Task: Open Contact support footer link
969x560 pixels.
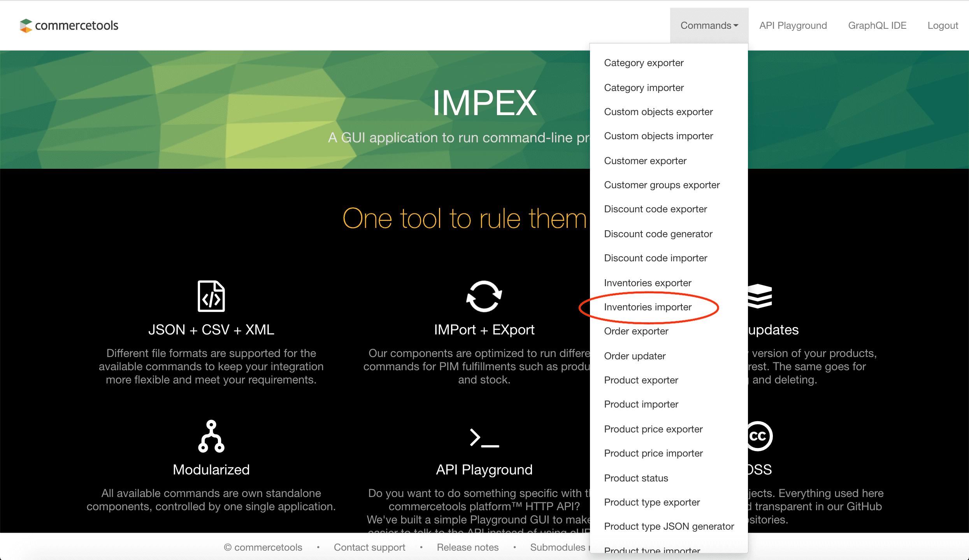Action: click(x=369, y=548)
